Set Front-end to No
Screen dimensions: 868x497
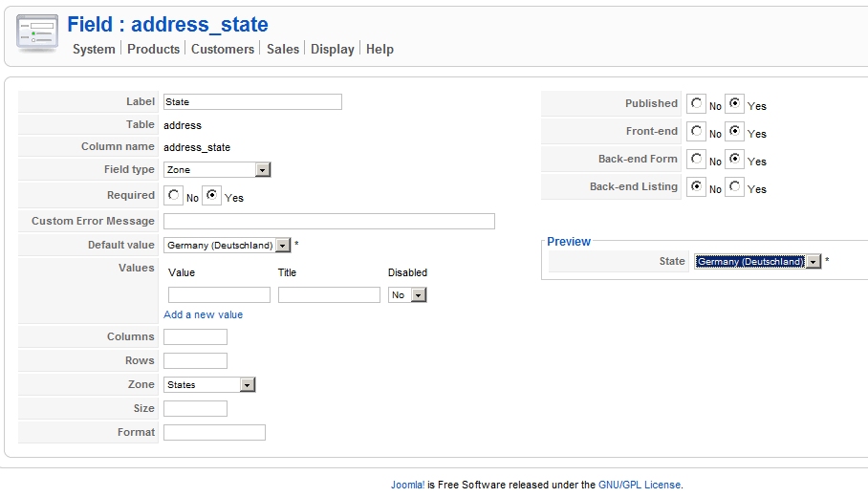coord(696,131)
